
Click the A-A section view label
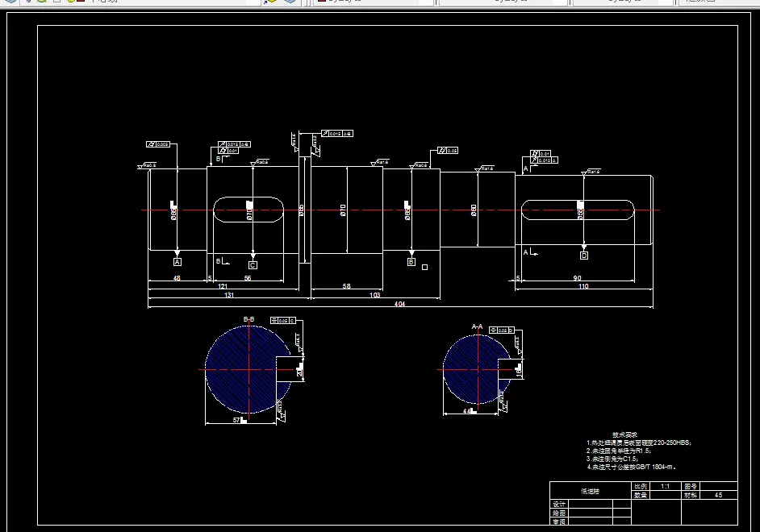pyautogui.click(x=477, y=326)
